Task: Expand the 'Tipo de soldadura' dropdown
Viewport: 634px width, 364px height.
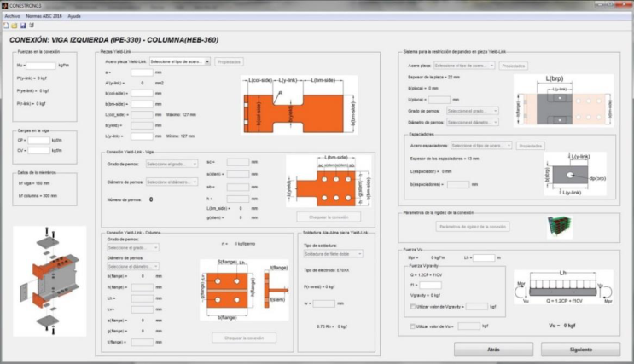Action: point(334,253)
